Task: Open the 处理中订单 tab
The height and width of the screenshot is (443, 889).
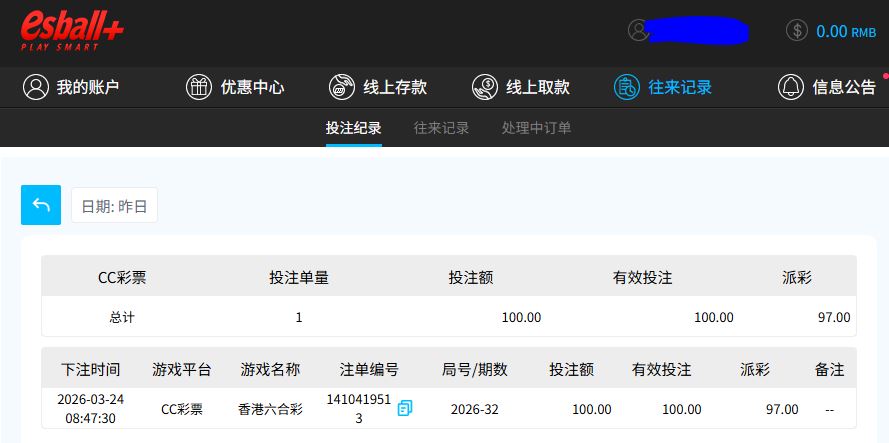Action: tap(537, 128)
